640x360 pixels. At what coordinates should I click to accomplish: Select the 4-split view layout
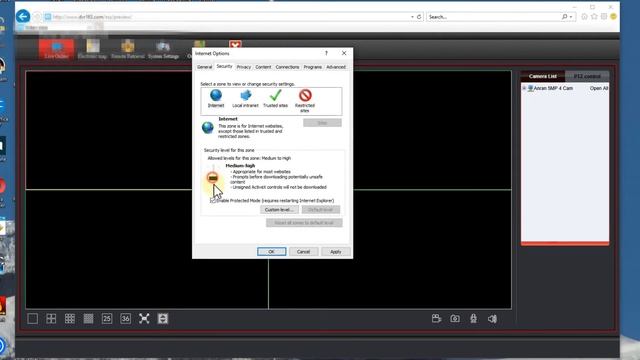click(x=51, y=319)
